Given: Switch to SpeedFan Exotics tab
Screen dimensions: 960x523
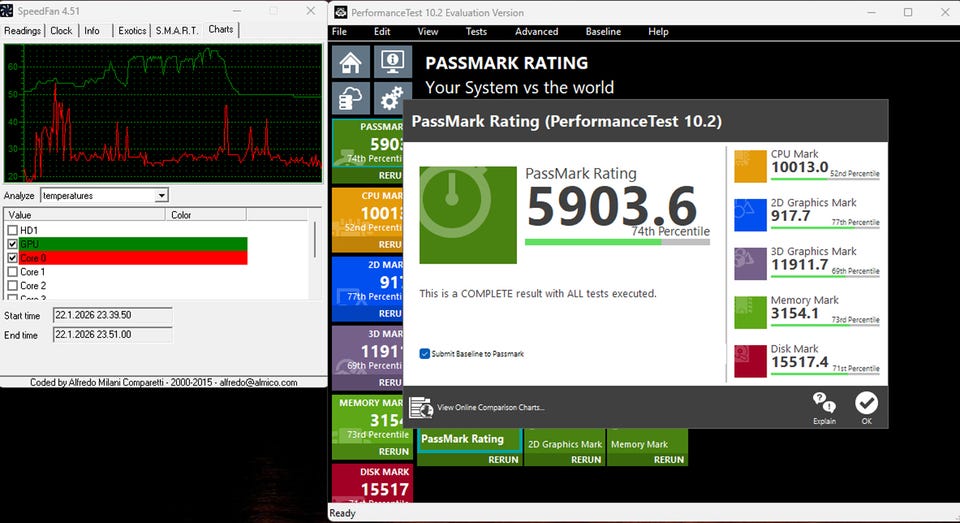Looking at the screenshot, I should tap(132, 31).
